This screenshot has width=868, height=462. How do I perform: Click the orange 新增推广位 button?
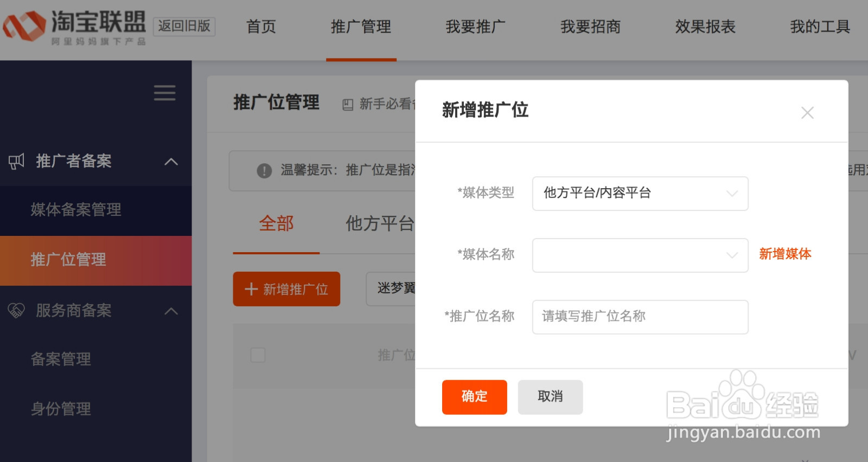point(286,289)
